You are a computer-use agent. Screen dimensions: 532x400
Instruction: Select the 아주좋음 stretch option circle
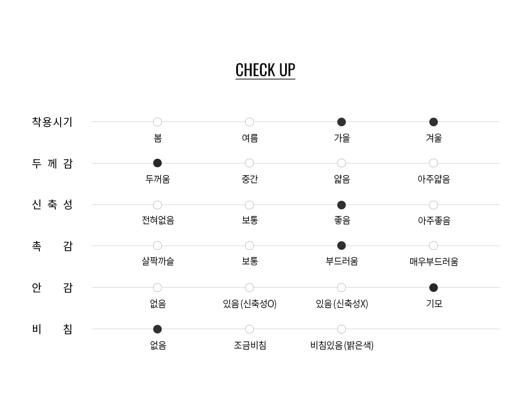click(x=434, y=205)
